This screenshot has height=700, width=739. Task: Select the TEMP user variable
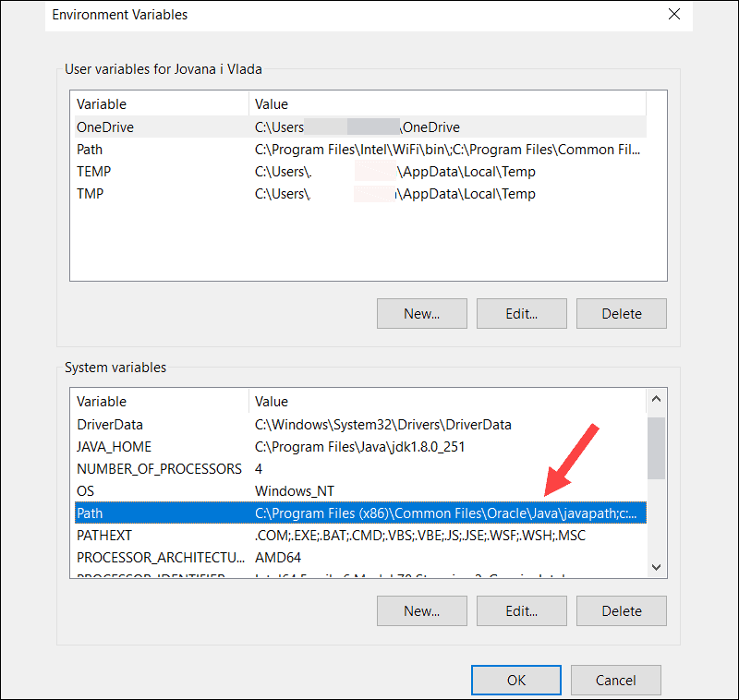click(360, 172)
